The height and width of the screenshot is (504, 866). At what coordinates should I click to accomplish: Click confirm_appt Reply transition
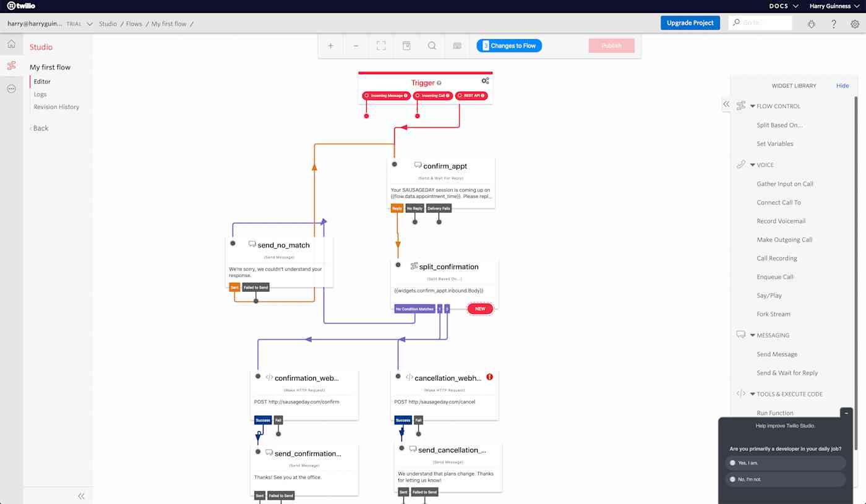[397, 208]
